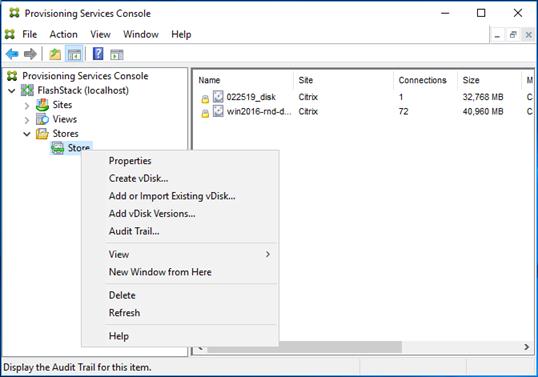The height and width of the screenshot is (377, 538).
Task: Click the vDisk icon of win2016-rnd-d
Action: tap(218, 111)
